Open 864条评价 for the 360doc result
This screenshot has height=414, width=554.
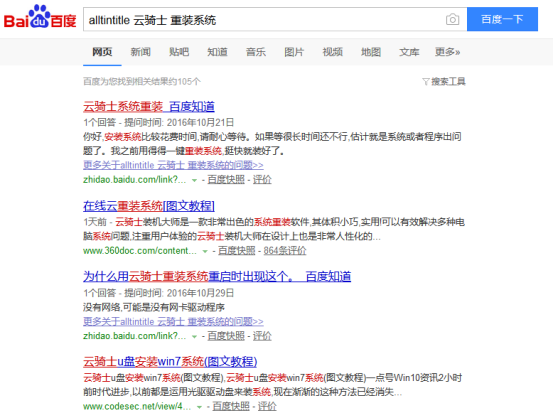tap(285, 251)
